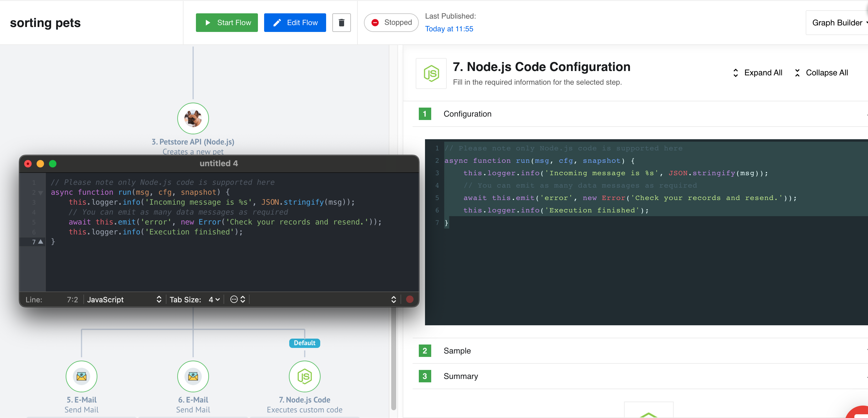Select the 5. E-Mail step icon
This screenshot has width=868, height=418.
tap(82, 376)
